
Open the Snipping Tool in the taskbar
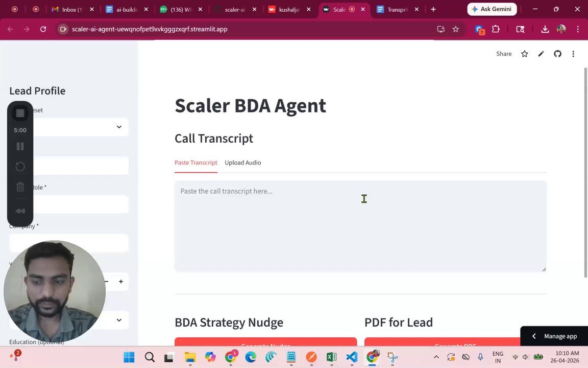point(392,357)
